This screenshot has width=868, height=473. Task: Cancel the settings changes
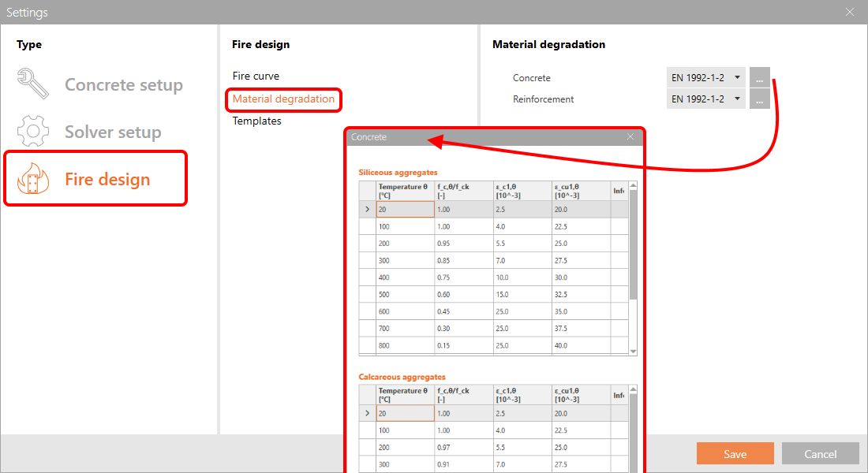coord(820,453)
